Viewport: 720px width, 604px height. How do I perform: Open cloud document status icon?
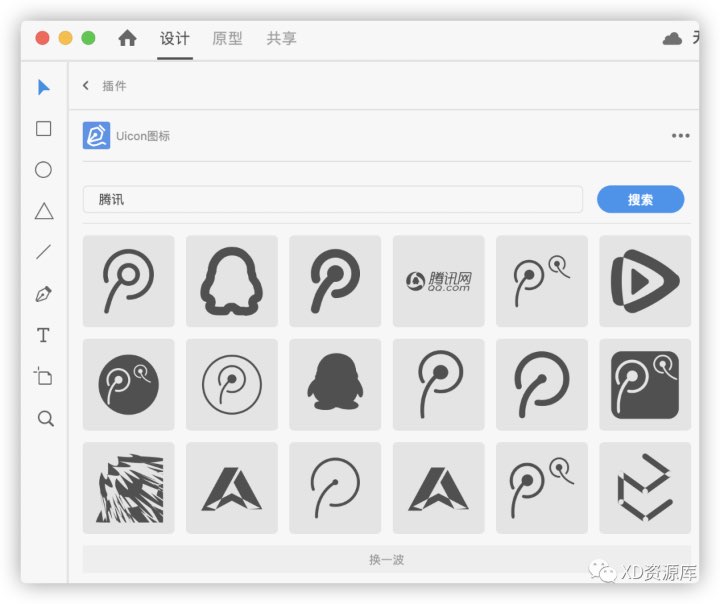coord(672,39)
